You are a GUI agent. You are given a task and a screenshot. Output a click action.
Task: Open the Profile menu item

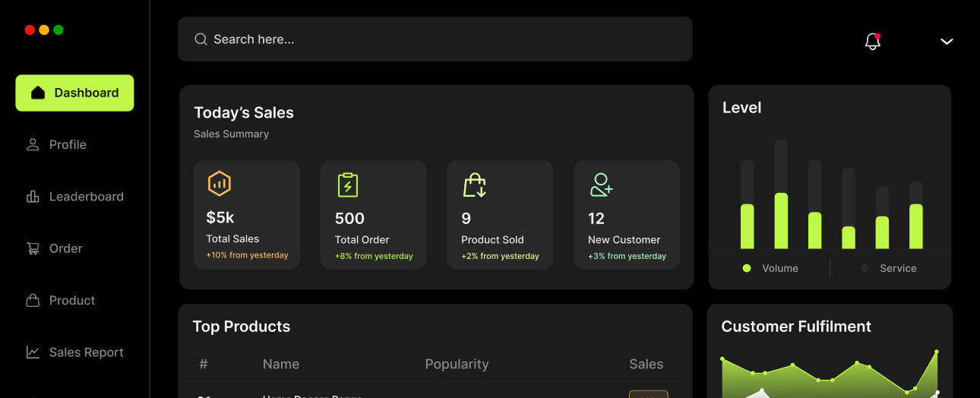(67, 145)
